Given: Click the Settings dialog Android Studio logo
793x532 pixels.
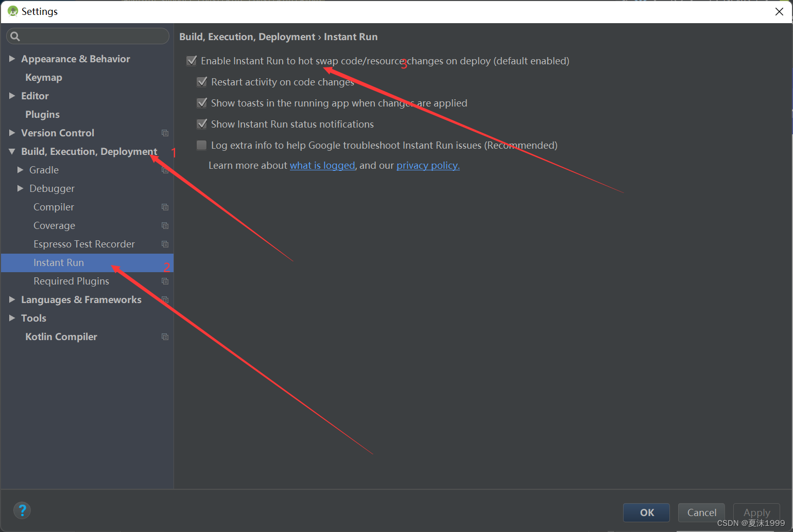Looking at the screenshot, I should [x=12, y=11].
